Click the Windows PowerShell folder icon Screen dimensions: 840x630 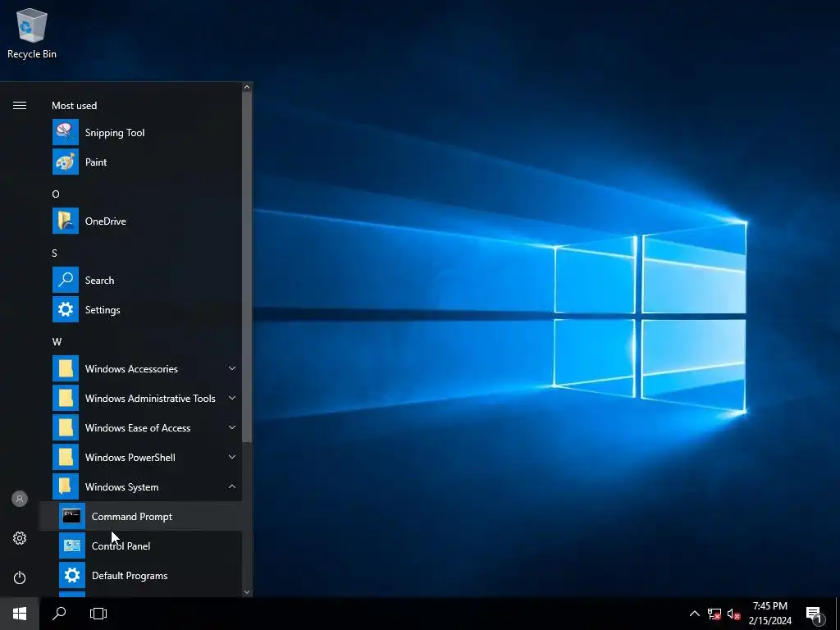[66, 457]
